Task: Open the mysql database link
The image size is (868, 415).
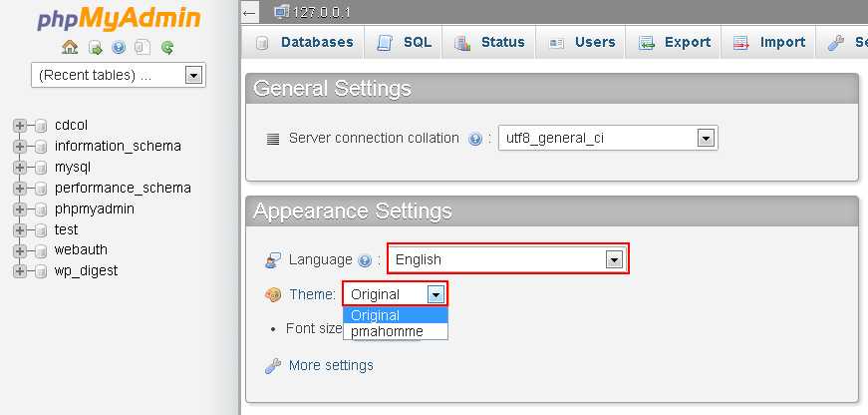Action: (73, 168)
